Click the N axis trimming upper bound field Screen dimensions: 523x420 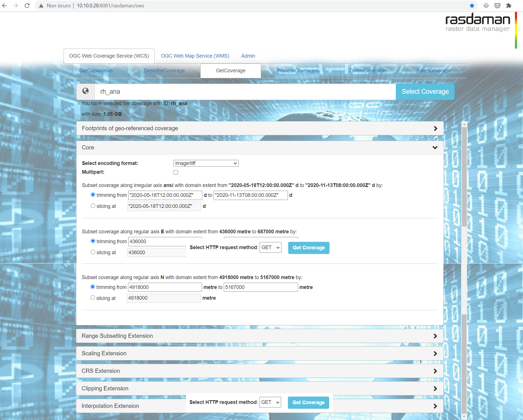tap(261, 287)
